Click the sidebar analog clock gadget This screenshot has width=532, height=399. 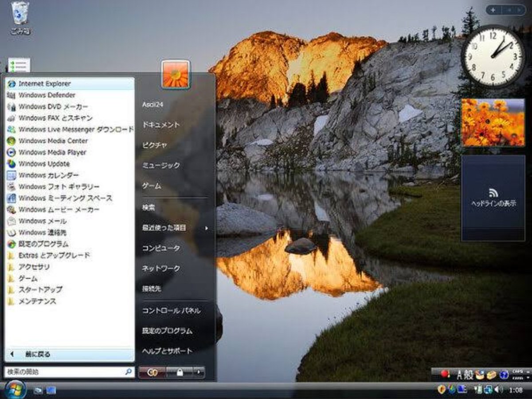(493, 55)
